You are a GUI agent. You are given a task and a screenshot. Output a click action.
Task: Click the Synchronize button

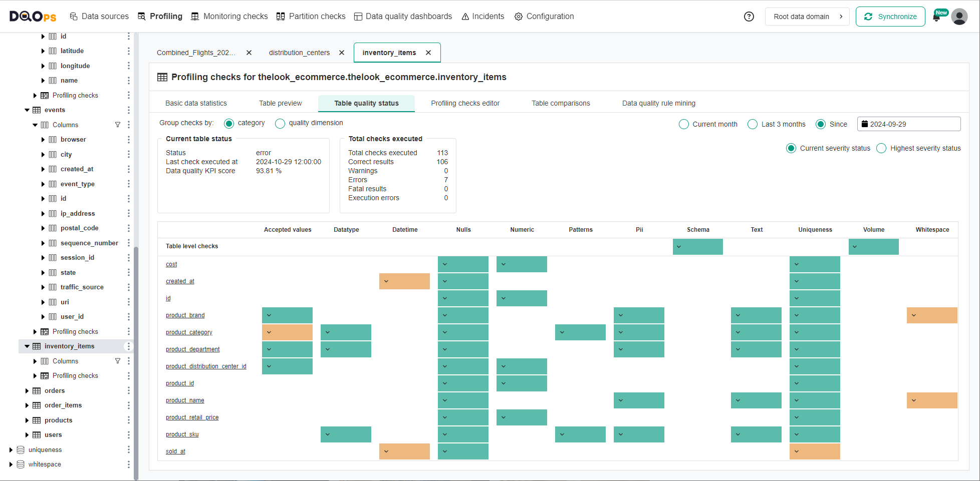tap(890, 16)
